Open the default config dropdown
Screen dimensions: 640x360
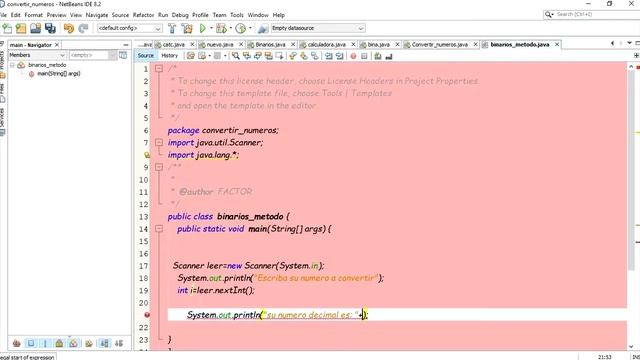point(129,28)
